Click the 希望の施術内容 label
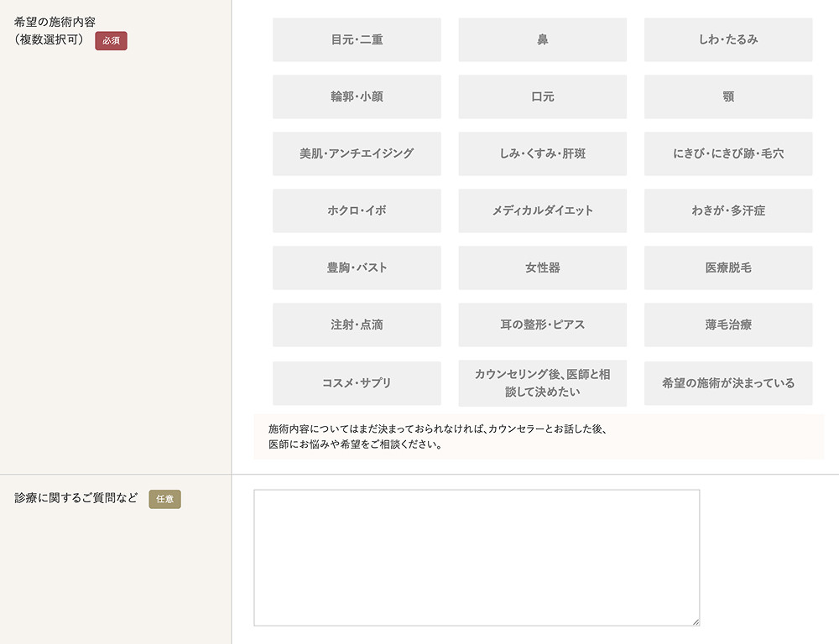The height and width of the screenshot is (644, 839). tap(55, 30)
